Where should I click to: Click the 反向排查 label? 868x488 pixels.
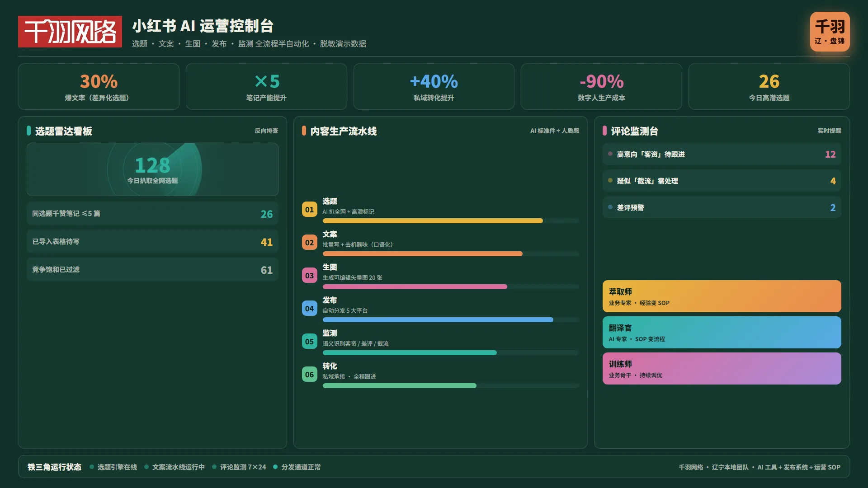[266, 131]
